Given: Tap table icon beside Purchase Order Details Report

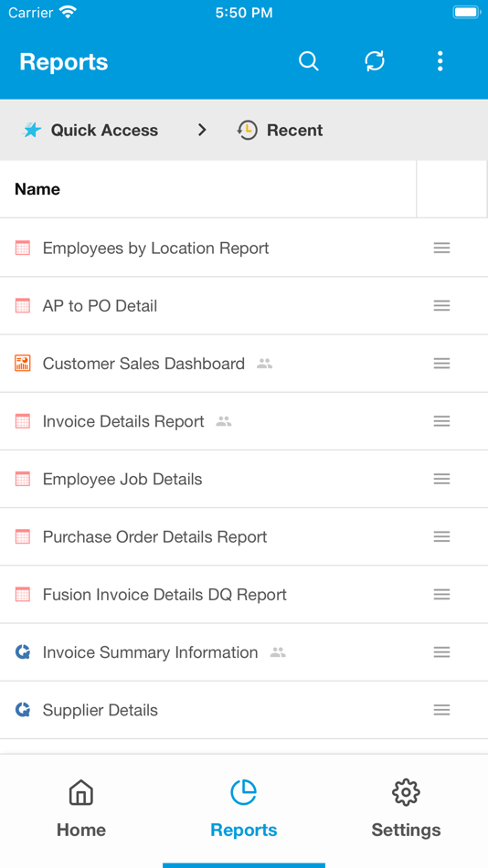Looking at the screenshot, I should tap(23, 536).
